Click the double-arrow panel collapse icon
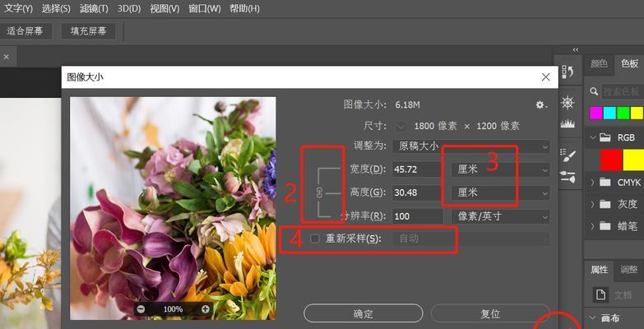This screenshot has height=329, width=644. tap(576, 49)
